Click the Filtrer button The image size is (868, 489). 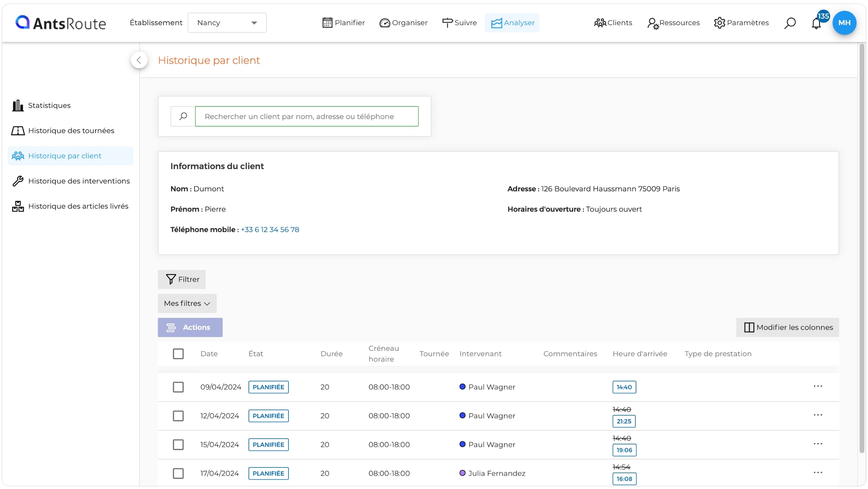point(182,279)
